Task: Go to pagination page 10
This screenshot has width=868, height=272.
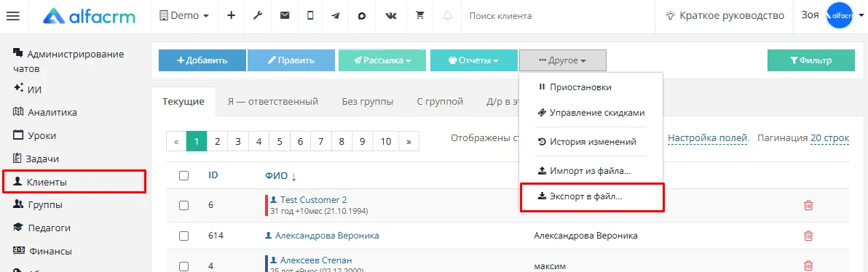Action: (386, 142)
